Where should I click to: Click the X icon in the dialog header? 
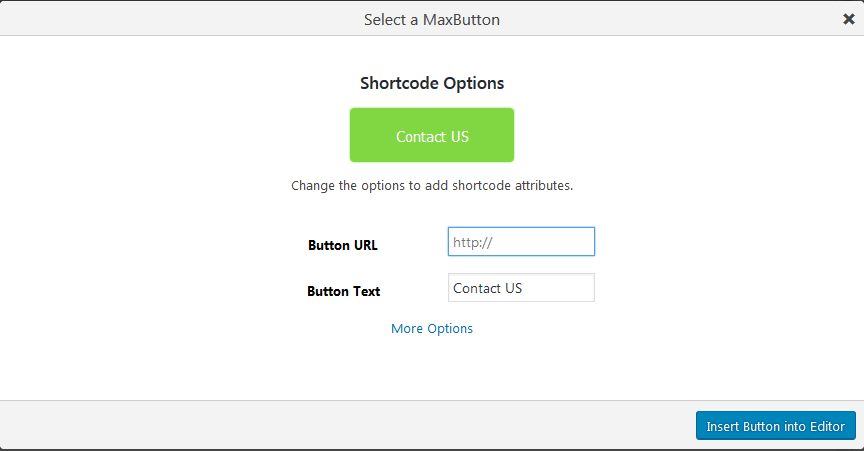coord(849,19)
